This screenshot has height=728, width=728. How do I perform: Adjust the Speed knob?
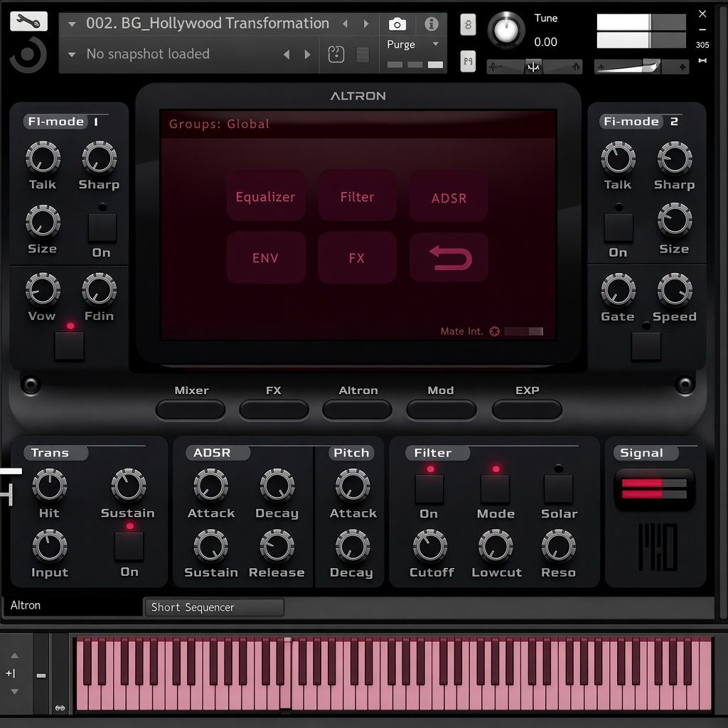click(675, 290)
